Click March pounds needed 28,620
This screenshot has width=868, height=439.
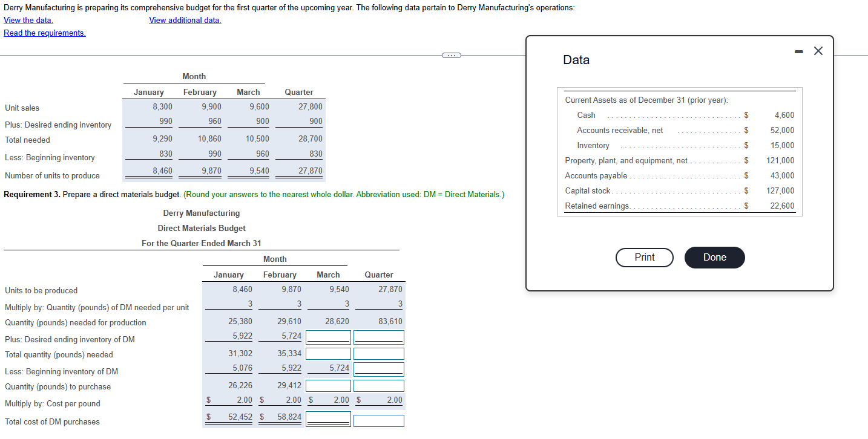337,321
